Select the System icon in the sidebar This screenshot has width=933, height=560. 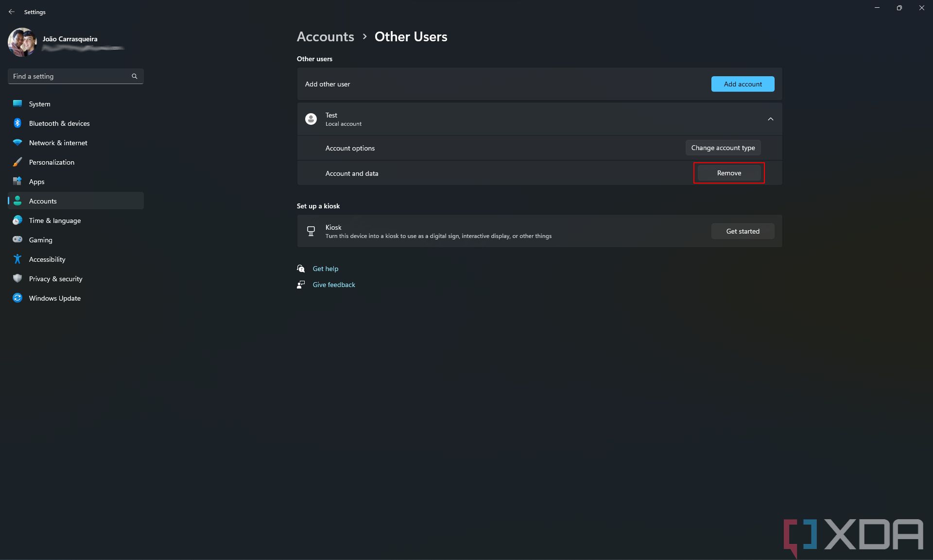[x=17, y=104]
